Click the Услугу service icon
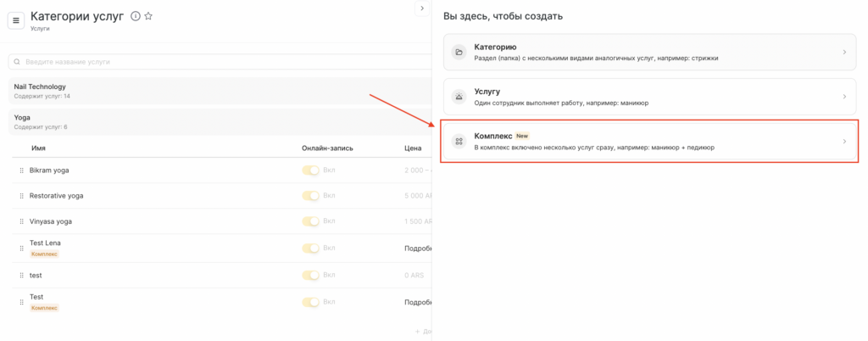868x341 pixels. [459, 97]
